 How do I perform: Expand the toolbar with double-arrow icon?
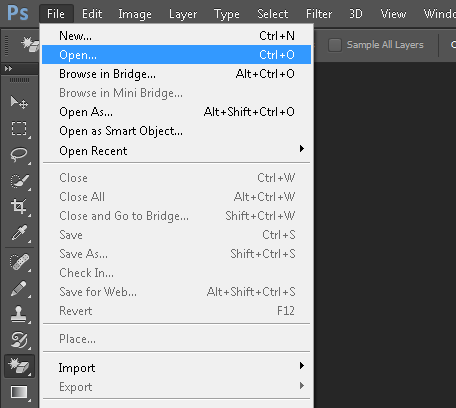[8, 69]
